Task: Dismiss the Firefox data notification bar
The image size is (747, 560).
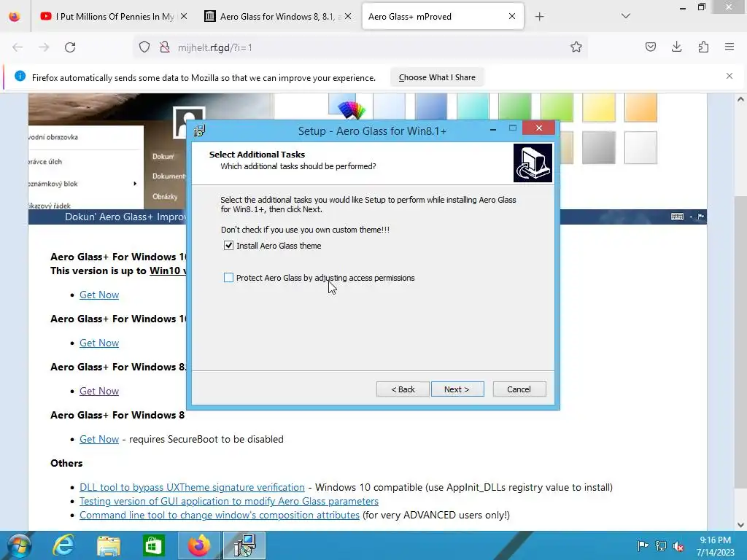Action: tap(729, 76)
